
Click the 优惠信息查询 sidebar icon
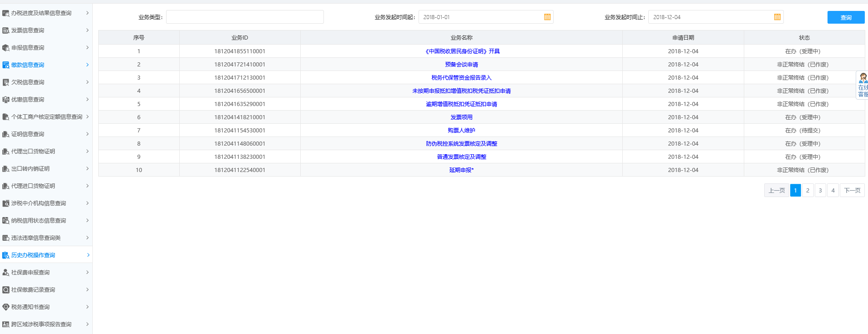5,100
